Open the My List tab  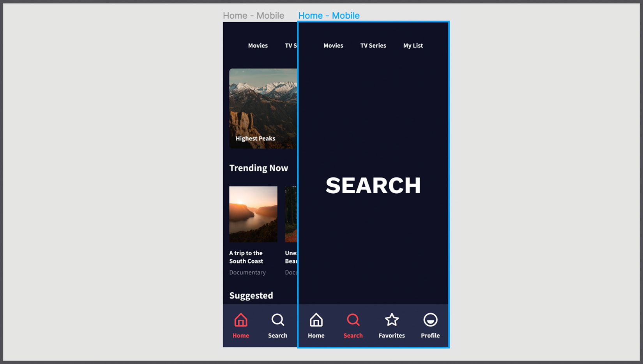click(413, 46)
